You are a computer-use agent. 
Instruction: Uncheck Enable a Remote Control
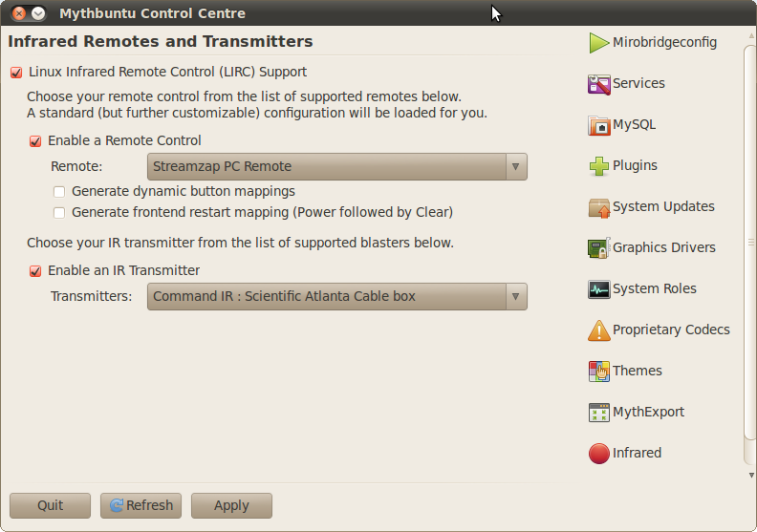[x=35, y=140]
